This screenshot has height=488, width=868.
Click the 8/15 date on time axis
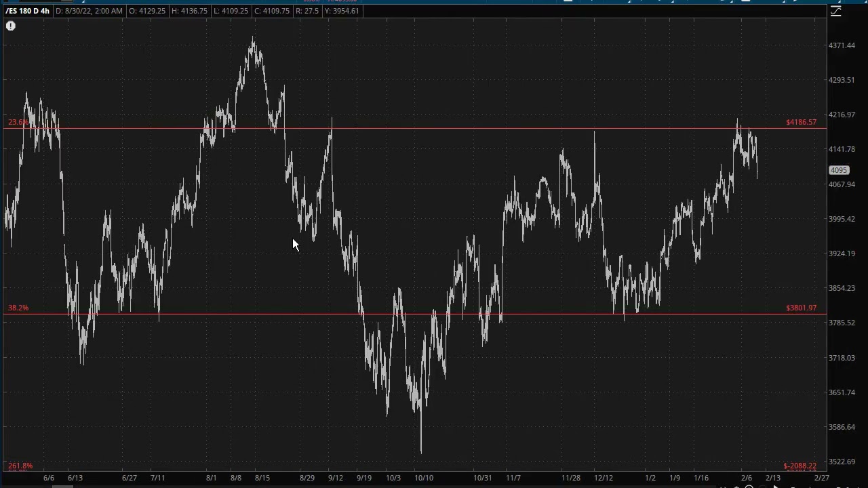tap(262, 478)
